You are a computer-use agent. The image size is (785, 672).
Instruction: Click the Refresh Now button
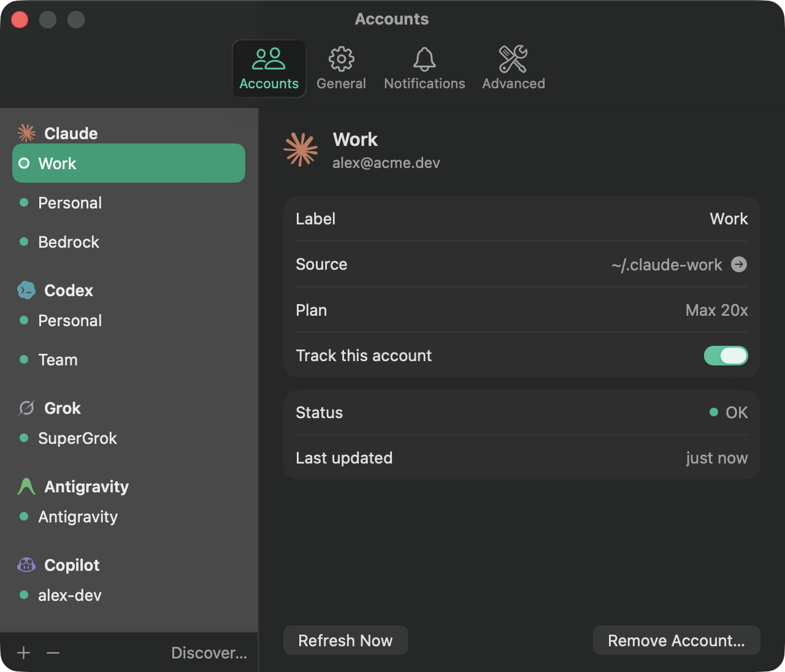coord(345,640)
